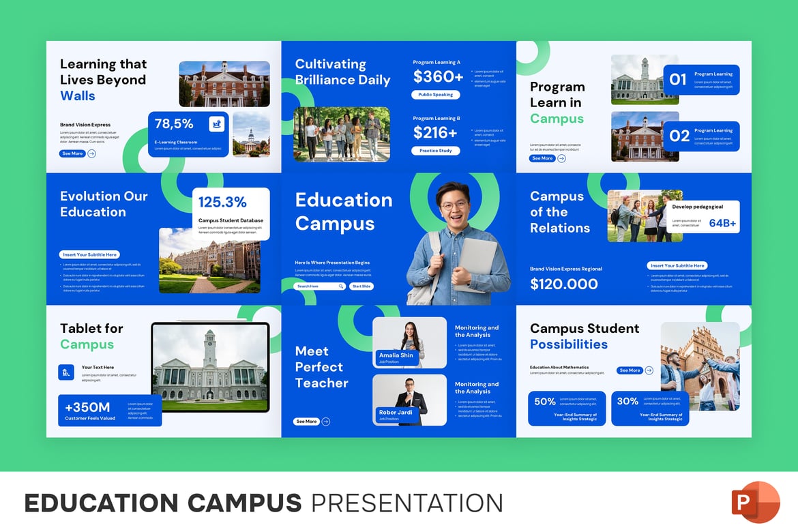Click the smiling student with laptop photo

[x=458, y=243]
